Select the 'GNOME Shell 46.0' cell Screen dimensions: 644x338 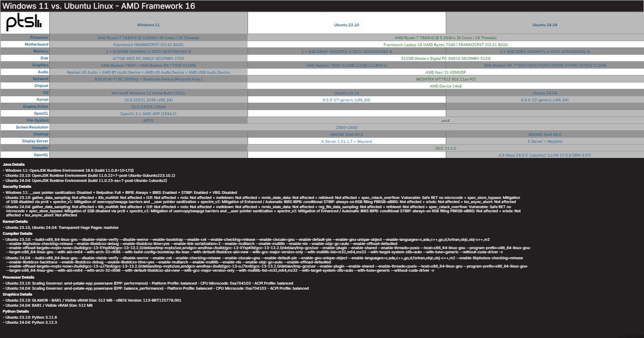pos(545,134)
